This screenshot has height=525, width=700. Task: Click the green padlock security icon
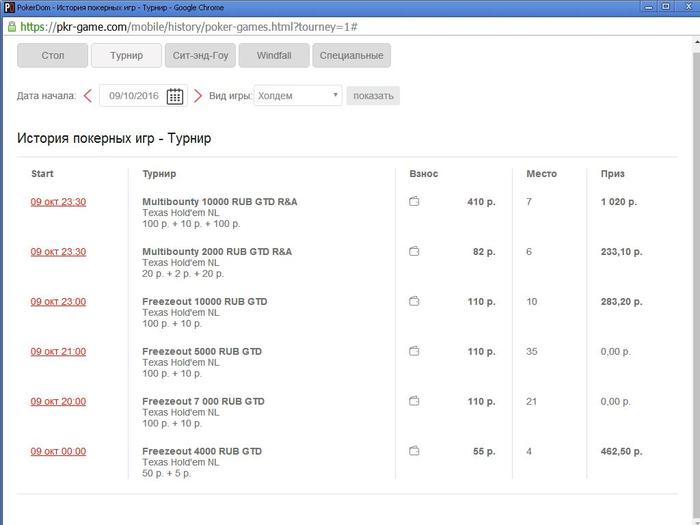[x=11, y=26]
